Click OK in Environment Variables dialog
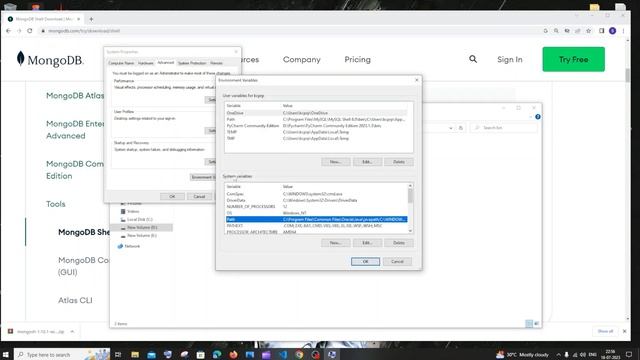The height and width of the screenshot is (360, 640). coord(365,262)
